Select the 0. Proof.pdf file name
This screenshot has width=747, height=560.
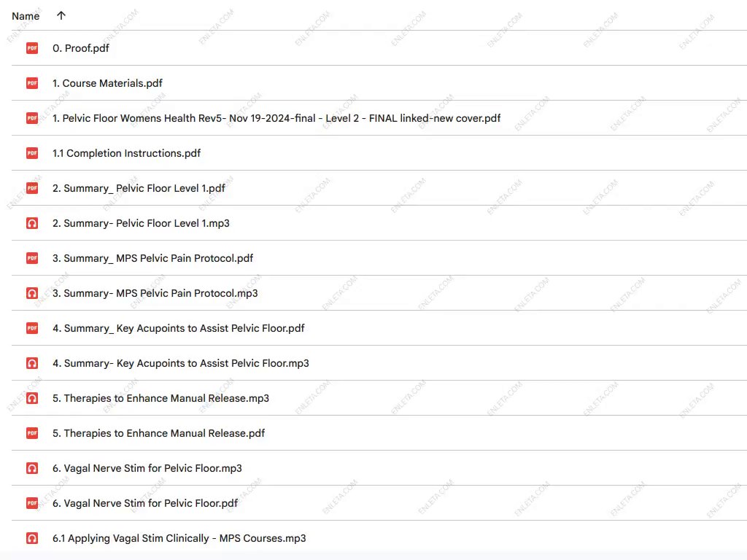(81, 48)
